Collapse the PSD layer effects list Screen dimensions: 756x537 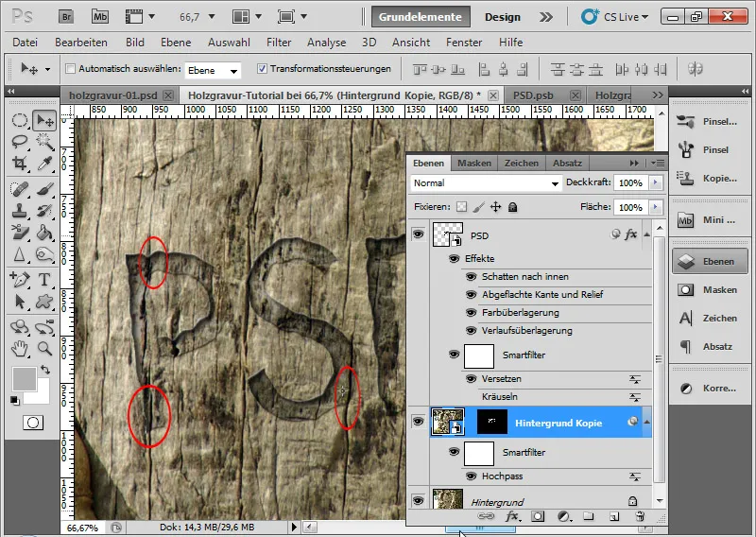coord(647,234)
